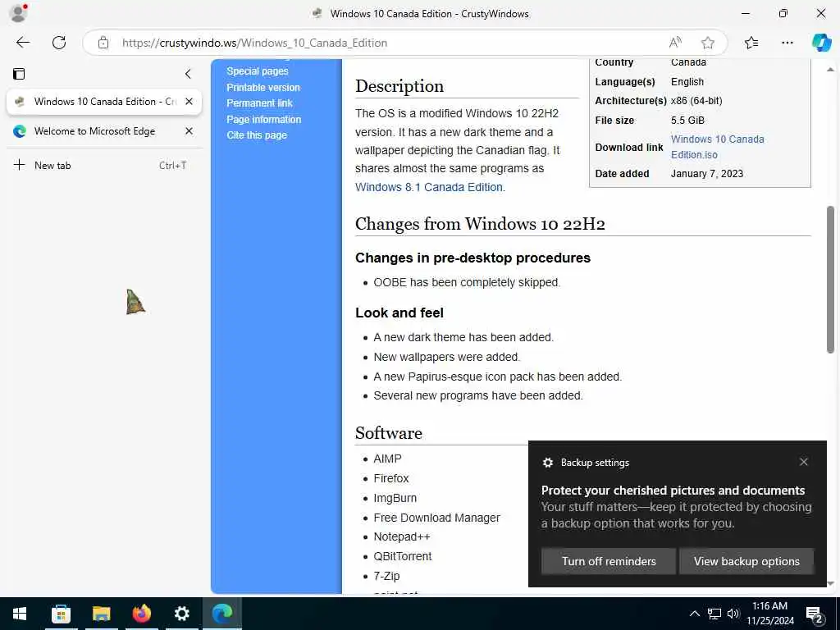Click Turn off reminders button
The image size is (840, 630).
point(609,561)
